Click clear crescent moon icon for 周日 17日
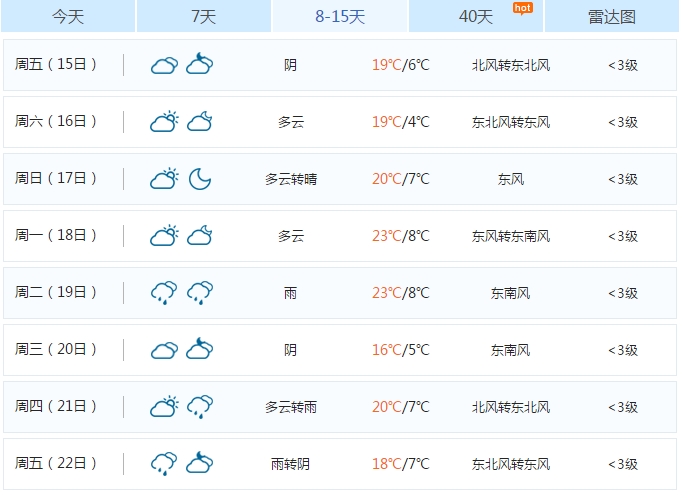The height and width of the screenshot is (495, 683). pos(200,179)
